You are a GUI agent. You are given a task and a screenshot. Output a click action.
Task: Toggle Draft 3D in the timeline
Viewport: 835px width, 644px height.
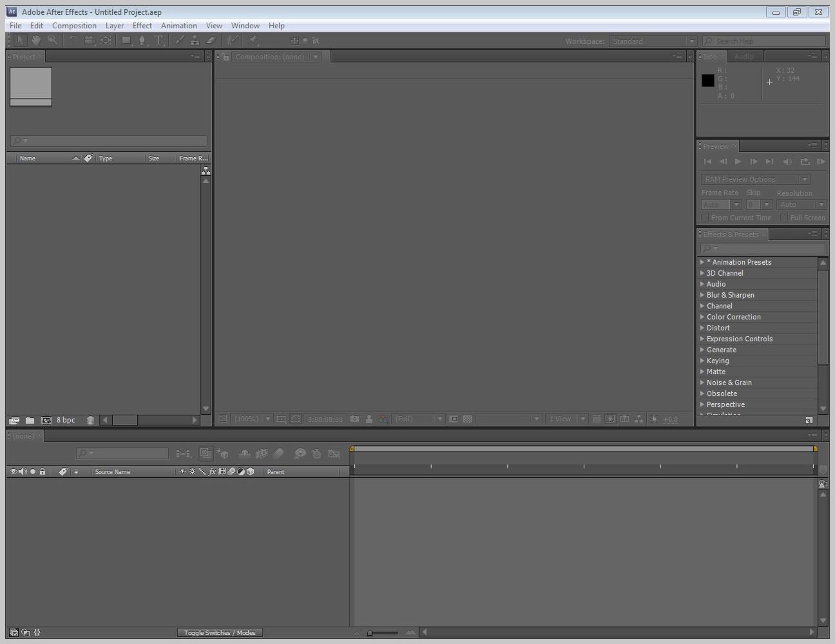[222, 454]
